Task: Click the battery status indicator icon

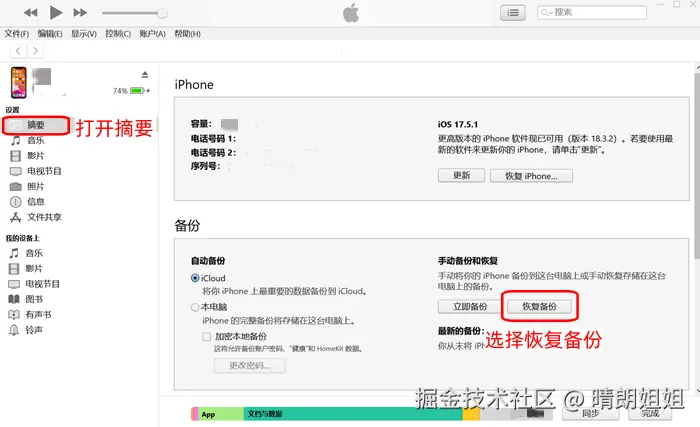Action: click(x=138, y=91)
